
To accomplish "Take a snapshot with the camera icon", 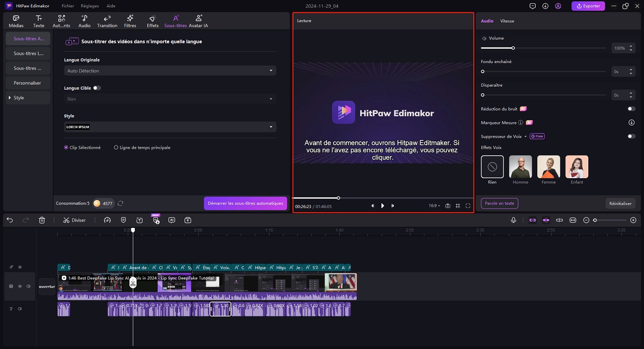I will point(448,206).
